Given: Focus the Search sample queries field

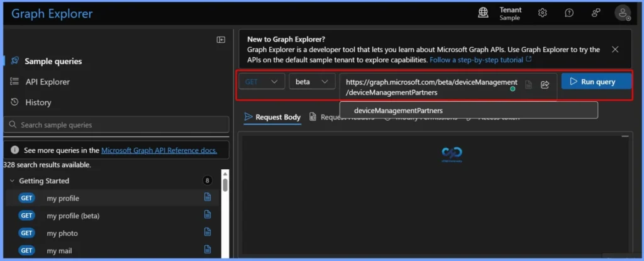Looking at the screenshot, I should pyautogui.click(x=116, y=125).
